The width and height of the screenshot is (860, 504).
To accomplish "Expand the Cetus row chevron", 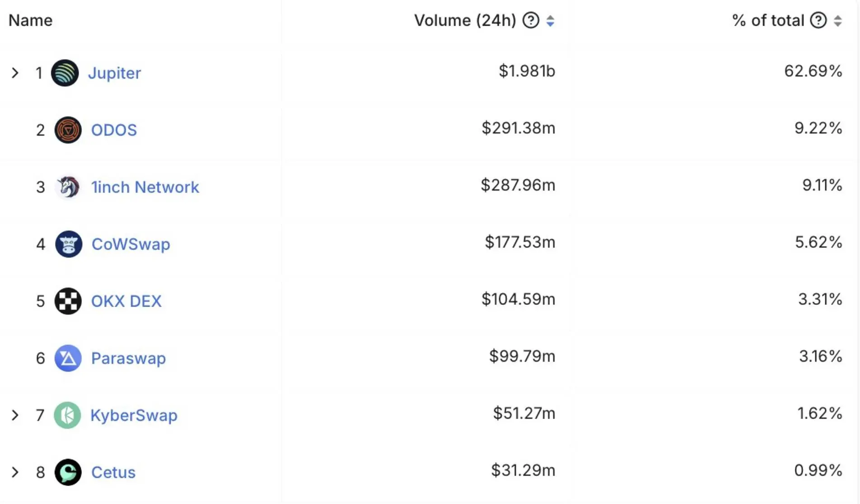I will 15,472.
